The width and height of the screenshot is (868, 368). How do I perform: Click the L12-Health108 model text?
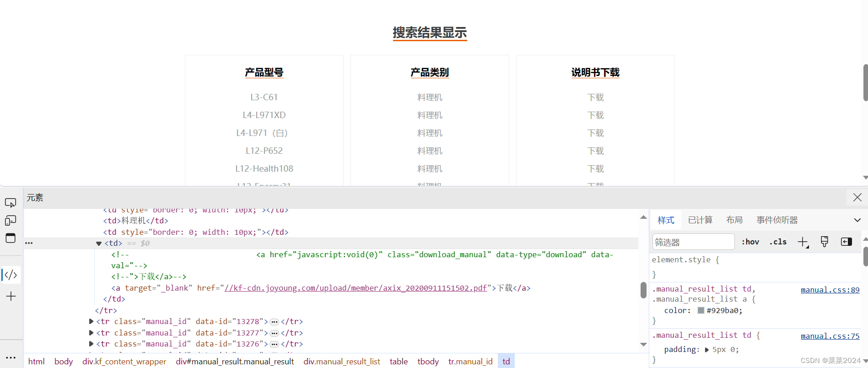click(x=264, y=168)
